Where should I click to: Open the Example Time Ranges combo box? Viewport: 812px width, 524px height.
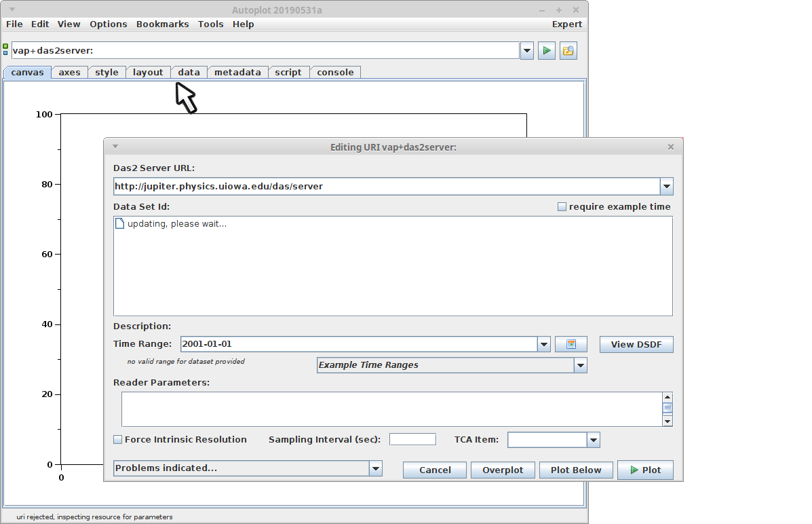pos(452,365)
